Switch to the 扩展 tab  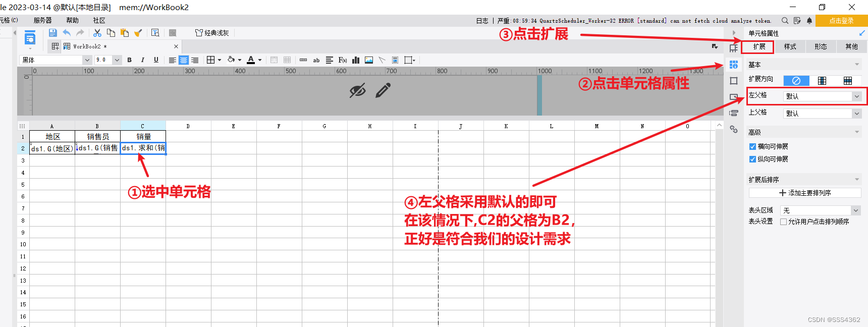point(759,46)
